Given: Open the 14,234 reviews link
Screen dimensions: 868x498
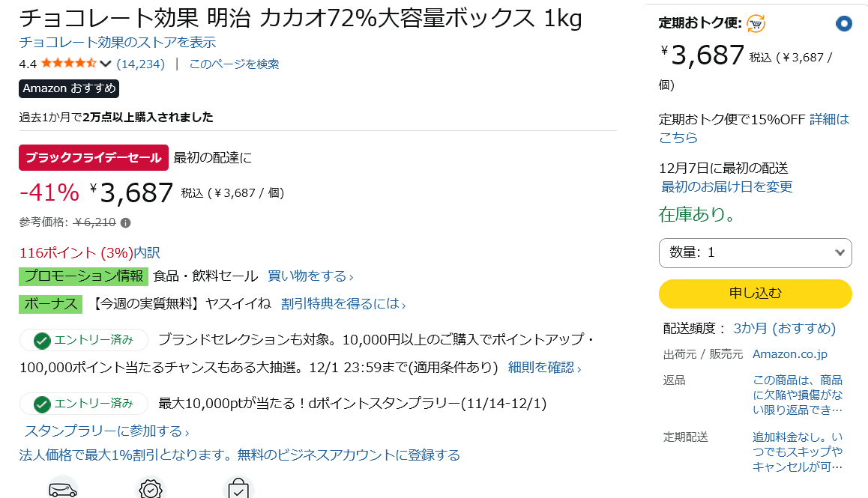Looking at the screenshot, I should [140, 64].
